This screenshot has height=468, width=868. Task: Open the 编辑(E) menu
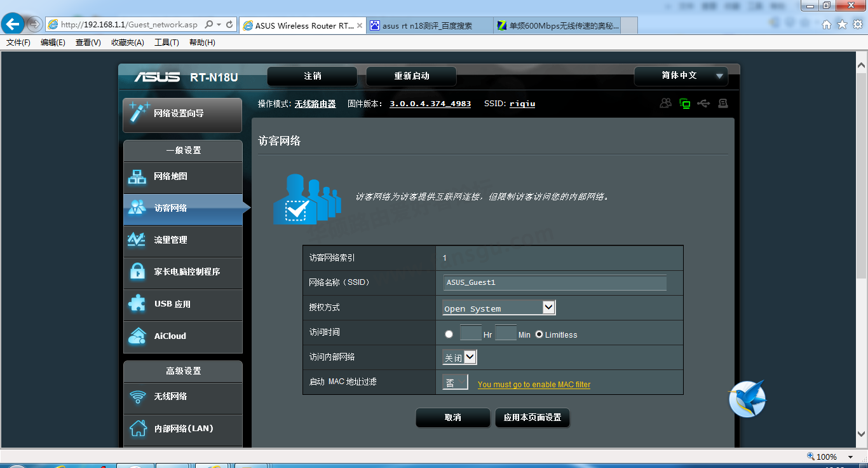(x=53, y=43)
